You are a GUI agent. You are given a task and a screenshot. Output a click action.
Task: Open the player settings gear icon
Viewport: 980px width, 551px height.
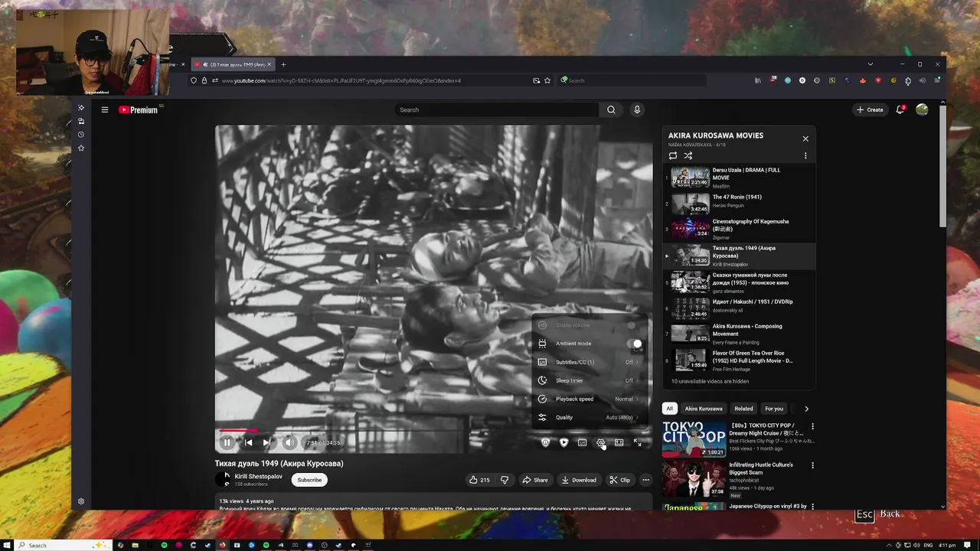[x=601, y=442]
